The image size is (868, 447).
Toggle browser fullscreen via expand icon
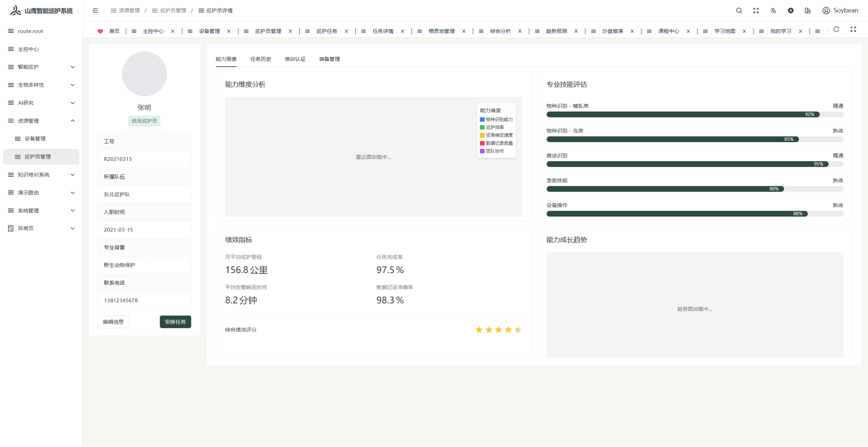coord(756,10)
